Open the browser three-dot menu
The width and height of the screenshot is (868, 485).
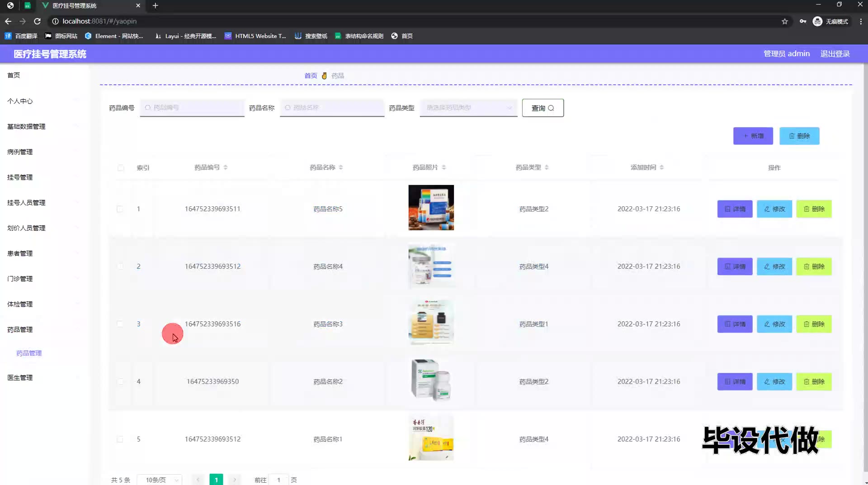(x=860, y=21)
